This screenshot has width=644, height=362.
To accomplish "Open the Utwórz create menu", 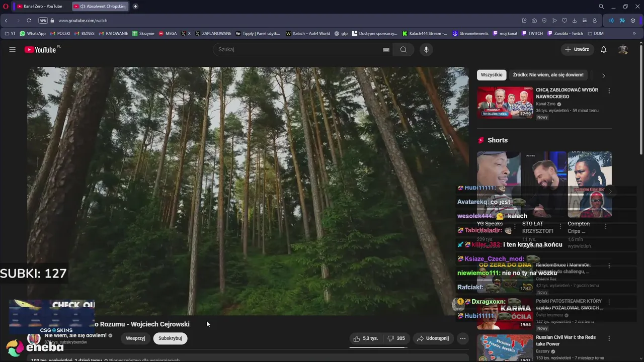I will (x=577, y=49).
